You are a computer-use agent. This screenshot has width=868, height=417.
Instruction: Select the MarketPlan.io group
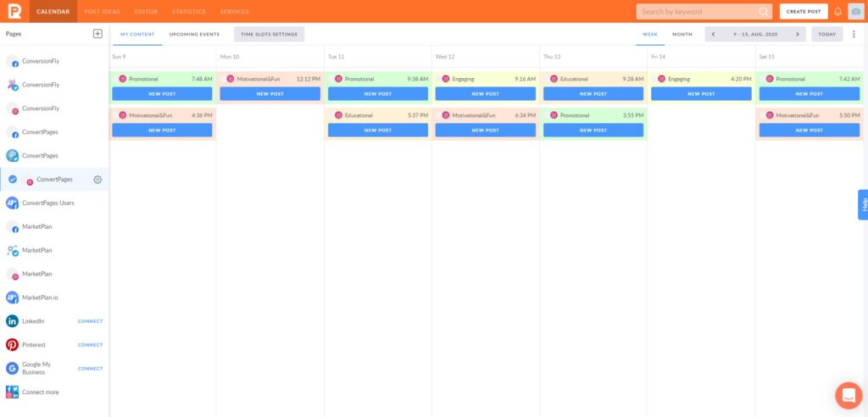pos(54,298)
